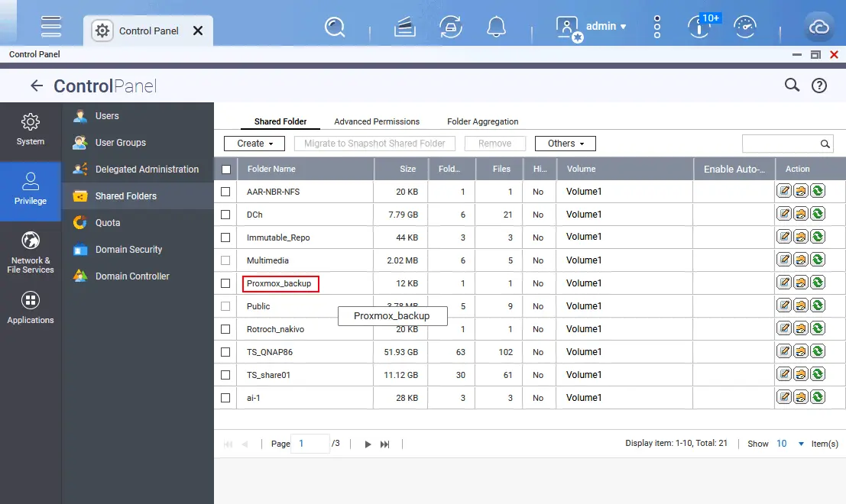
Task: Sort by the Folder Name column header
Action: click(306, 169)
